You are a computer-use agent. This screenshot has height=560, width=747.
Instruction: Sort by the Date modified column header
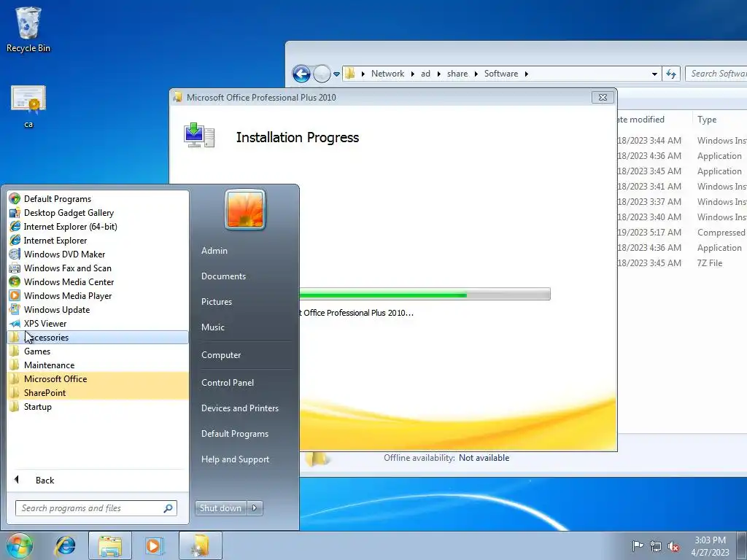pyautogui.click(x=640, y=120)
